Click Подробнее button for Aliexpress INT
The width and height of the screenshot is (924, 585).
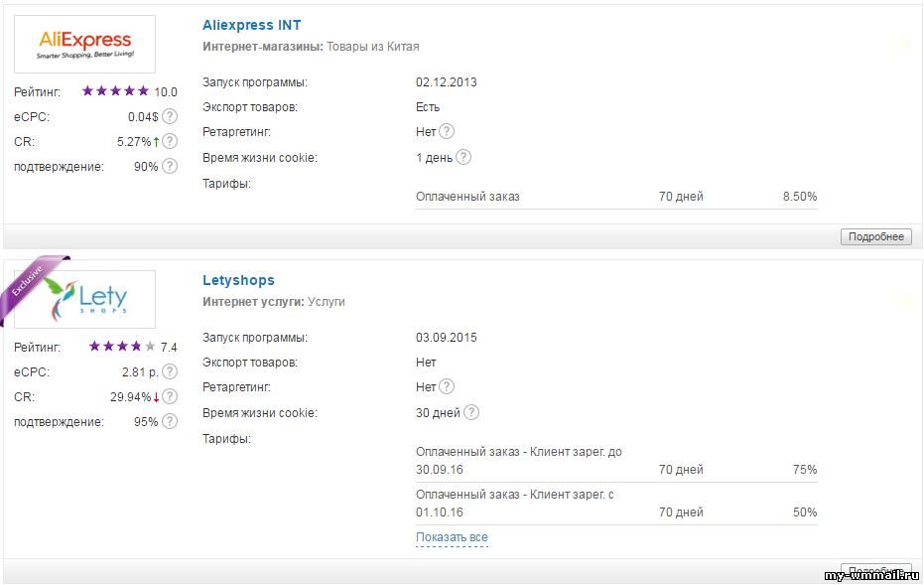875,236
